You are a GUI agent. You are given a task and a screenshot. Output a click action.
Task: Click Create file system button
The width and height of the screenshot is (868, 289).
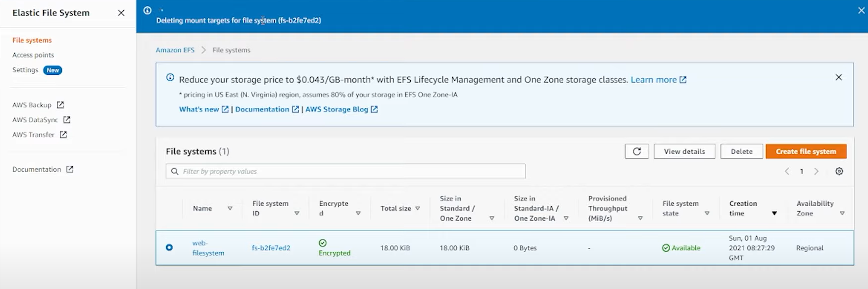(806, 151)
